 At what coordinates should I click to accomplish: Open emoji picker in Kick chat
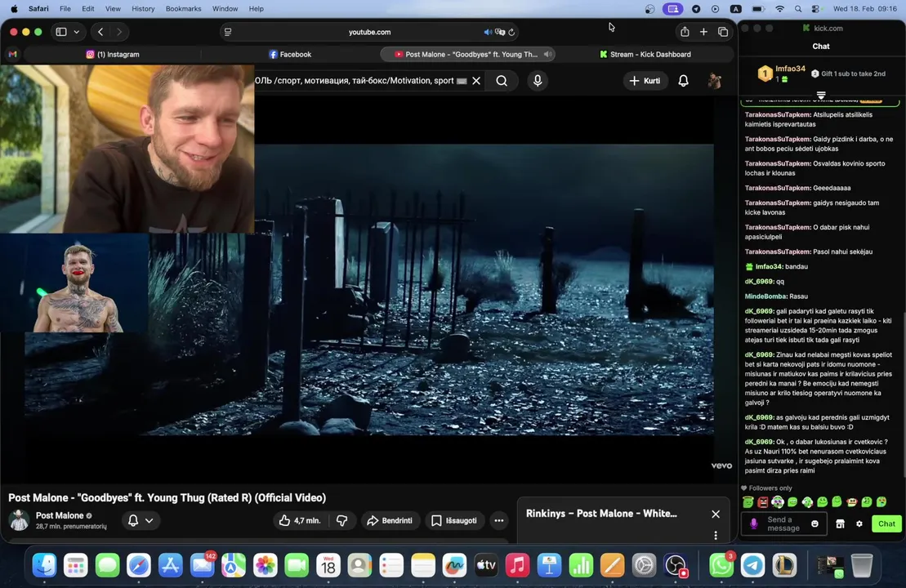click(x=815, y=523)
